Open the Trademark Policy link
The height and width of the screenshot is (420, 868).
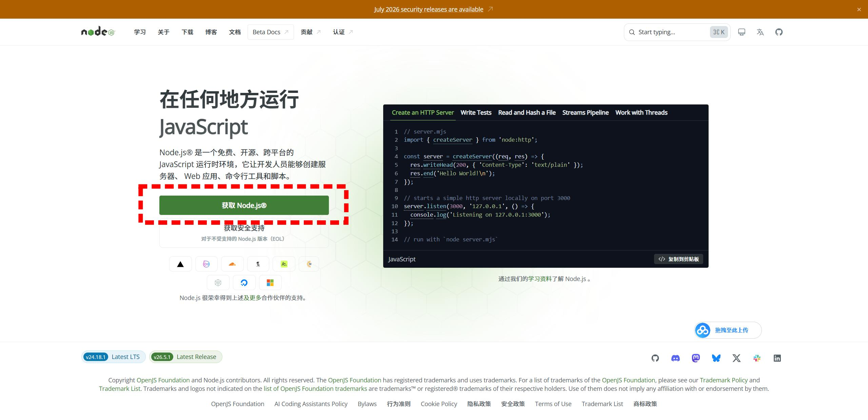click(724, 380)
